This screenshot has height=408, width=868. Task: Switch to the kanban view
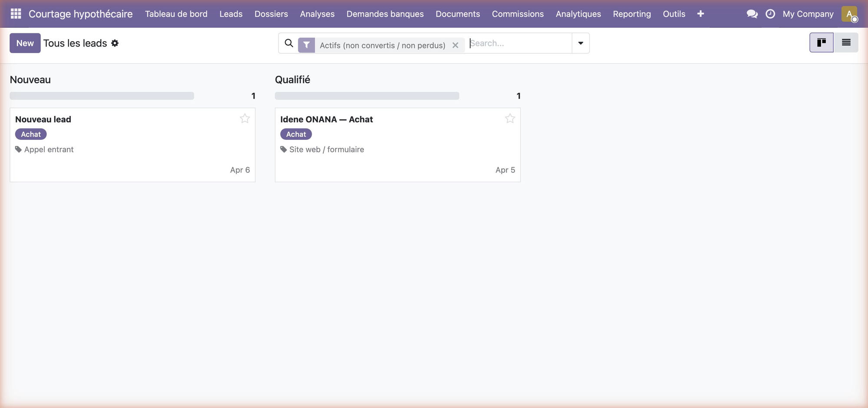click(x=822, y=43)
